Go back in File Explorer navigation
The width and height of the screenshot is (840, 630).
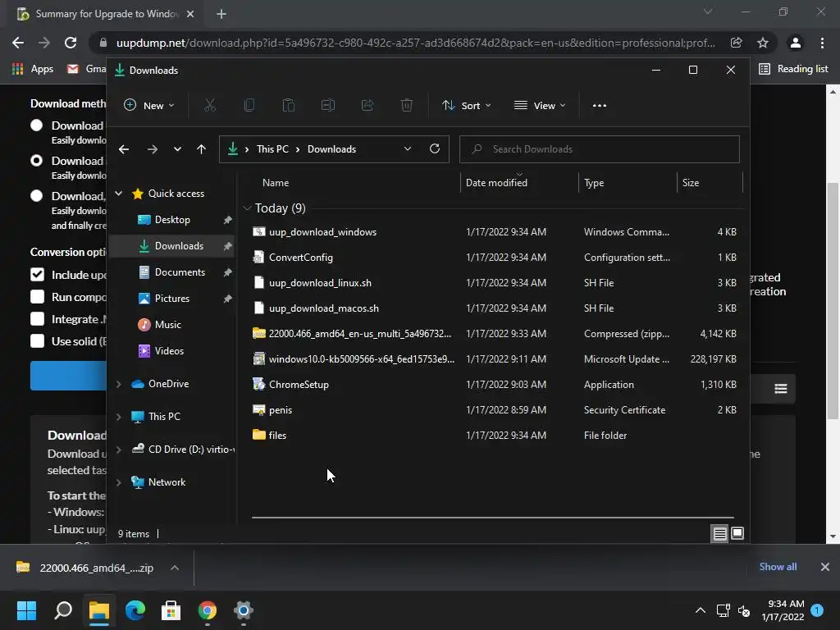click(x=124, y=149)
